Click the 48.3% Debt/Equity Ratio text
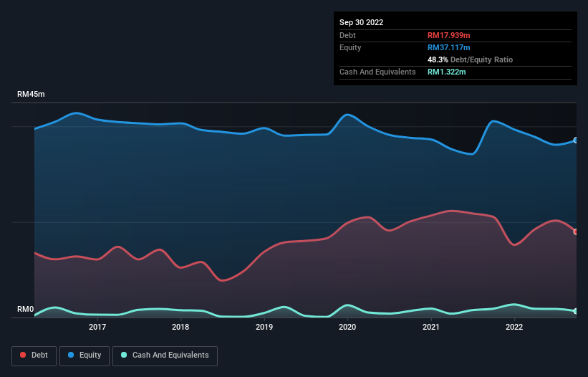The width and height of the screenshot is (588, 377). (x=470, y=59)
